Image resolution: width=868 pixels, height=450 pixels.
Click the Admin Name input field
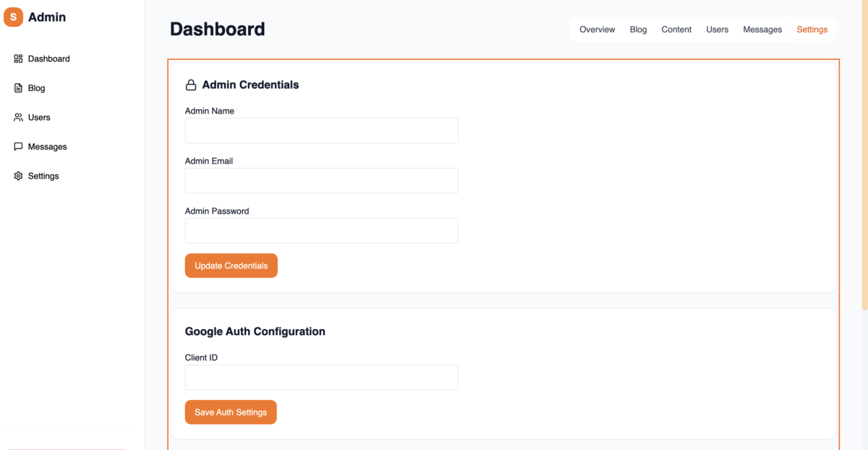tap(321, 130)
